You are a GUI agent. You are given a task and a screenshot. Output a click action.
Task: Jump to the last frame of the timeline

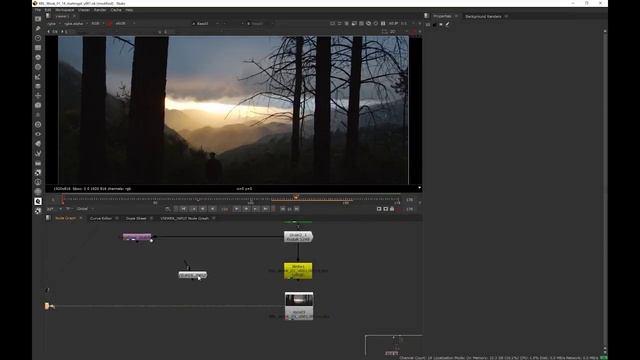point(266,209)
